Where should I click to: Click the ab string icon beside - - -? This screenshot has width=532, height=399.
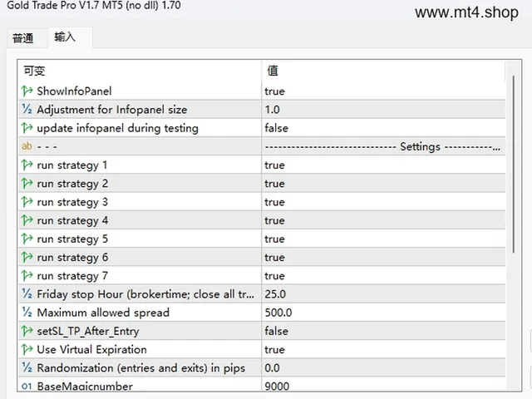tap(27, 146)
